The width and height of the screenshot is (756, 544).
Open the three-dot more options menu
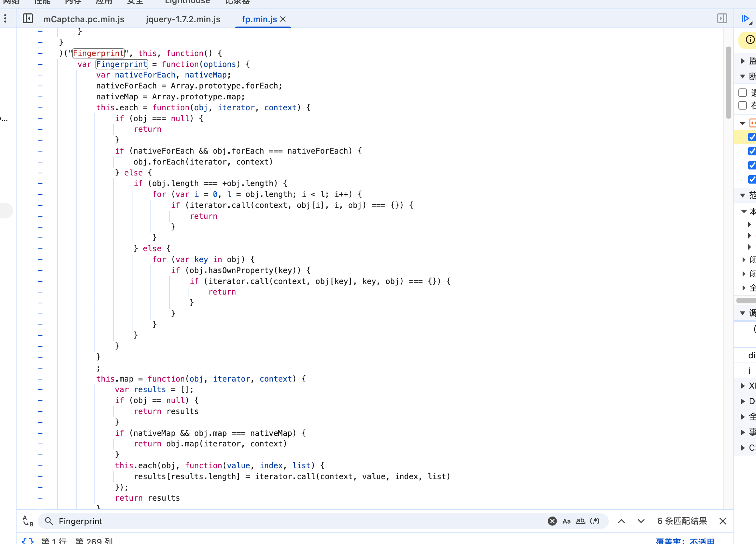pyautogui.click(x=5, y=18)
